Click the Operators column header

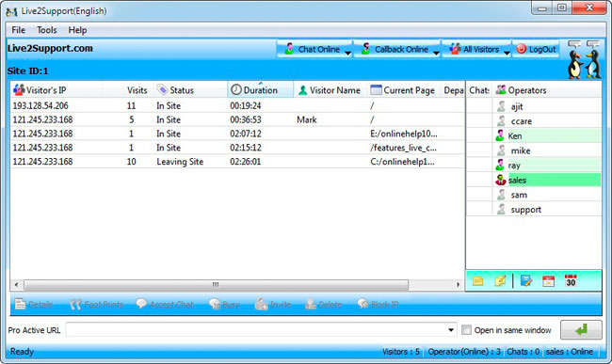pos(547,90)
